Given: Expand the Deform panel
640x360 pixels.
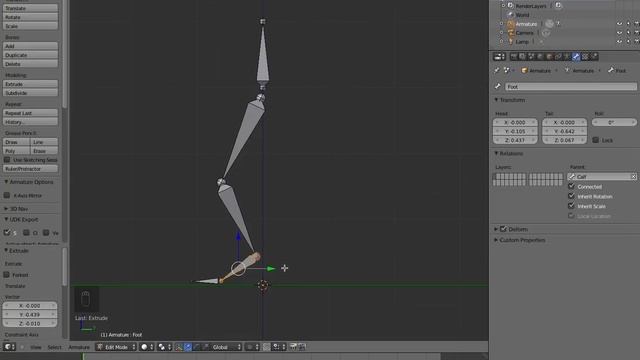Looking at the screenshot, I should (496, 229).
